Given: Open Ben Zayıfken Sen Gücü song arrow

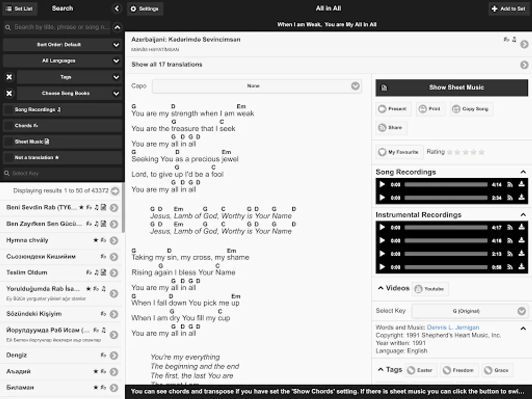Looking at the screenshot, I should click(x=114, y=224).
